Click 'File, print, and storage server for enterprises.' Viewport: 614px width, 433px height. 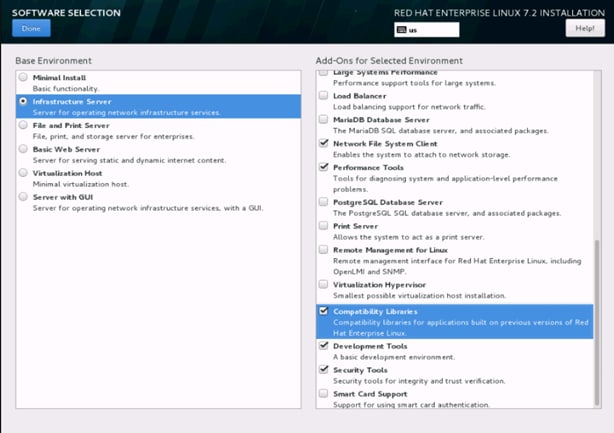coord(114,136)
